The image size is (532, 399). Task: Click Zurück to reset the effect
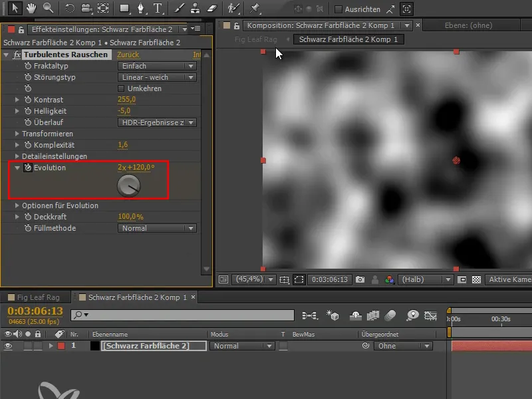pos(128,55)
